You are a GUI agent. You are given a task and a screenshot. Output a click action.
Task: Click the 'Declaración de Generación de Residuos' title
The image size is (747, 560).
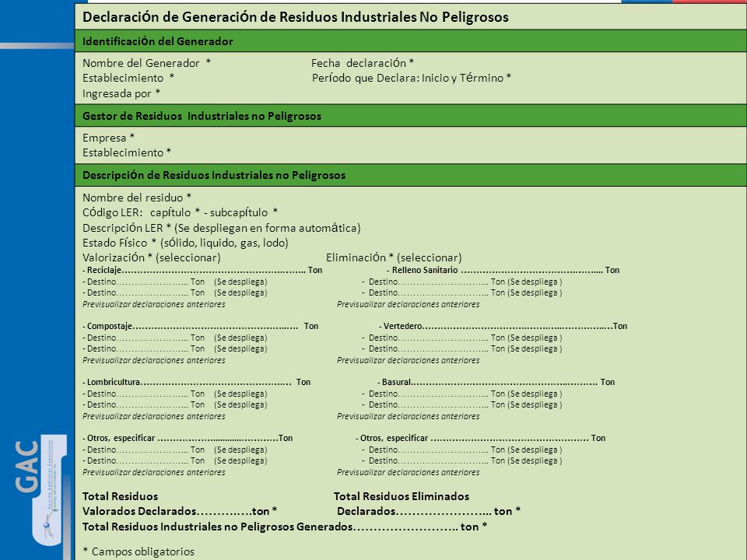[296, 17]
